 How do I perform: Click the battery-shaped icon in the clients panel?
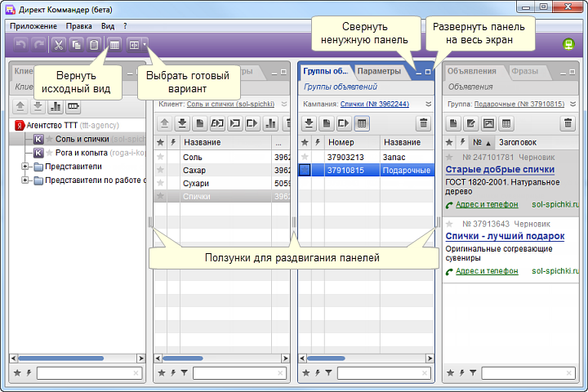click(73, 107)
